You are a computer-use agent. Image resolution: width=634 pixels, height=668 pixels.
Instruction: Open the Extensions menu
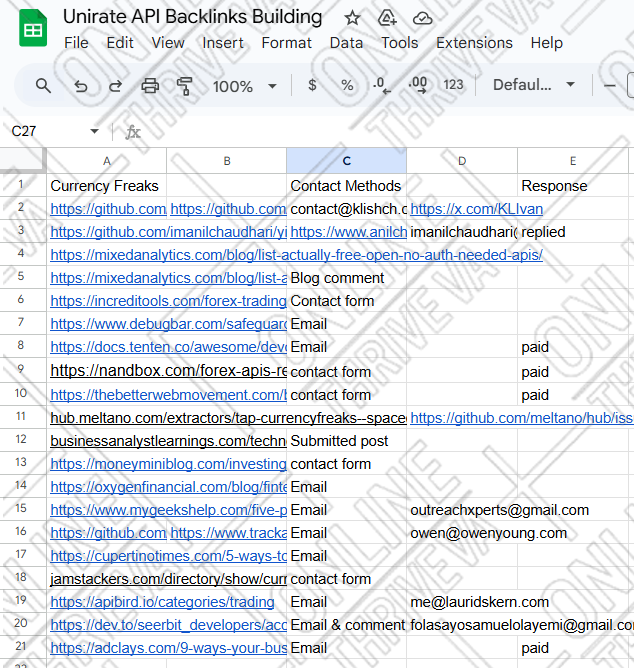pyautogui.click(x=474, y=43)
